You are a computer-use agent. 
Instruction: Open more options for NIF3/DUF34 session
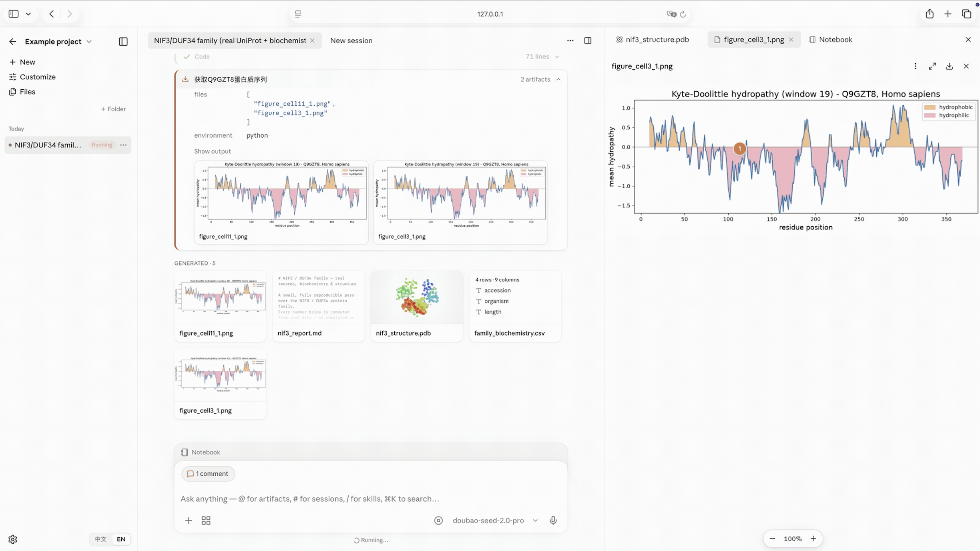(x=123, y=145)
